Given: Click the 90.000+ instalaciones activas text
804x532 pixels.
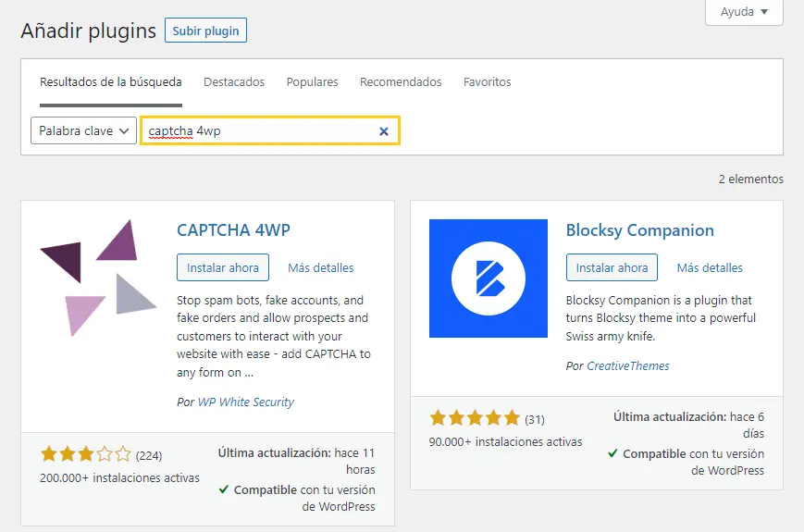Looking at the screenshot, I should pos(505,442).
